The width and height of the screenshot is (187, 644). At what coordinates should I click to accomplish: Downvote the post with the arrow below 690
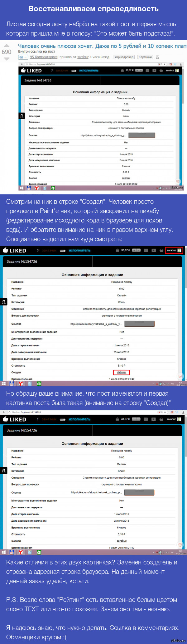pos(7,59)
